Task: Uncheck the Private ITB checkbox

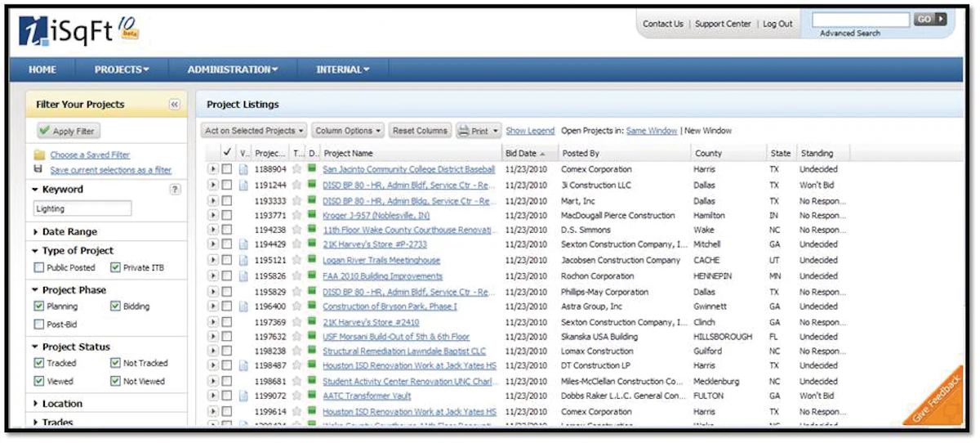Action: 115,267
